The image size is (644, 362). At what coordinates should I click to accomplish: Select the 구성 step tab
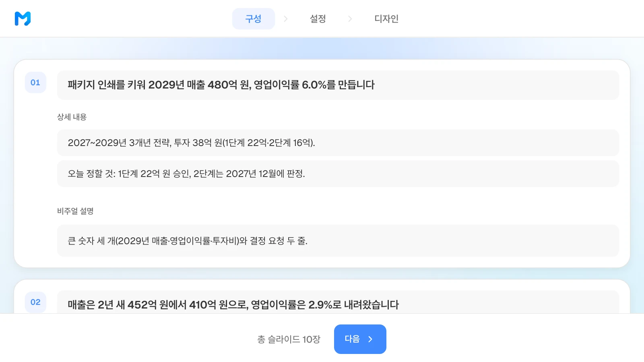click(254, 19)
